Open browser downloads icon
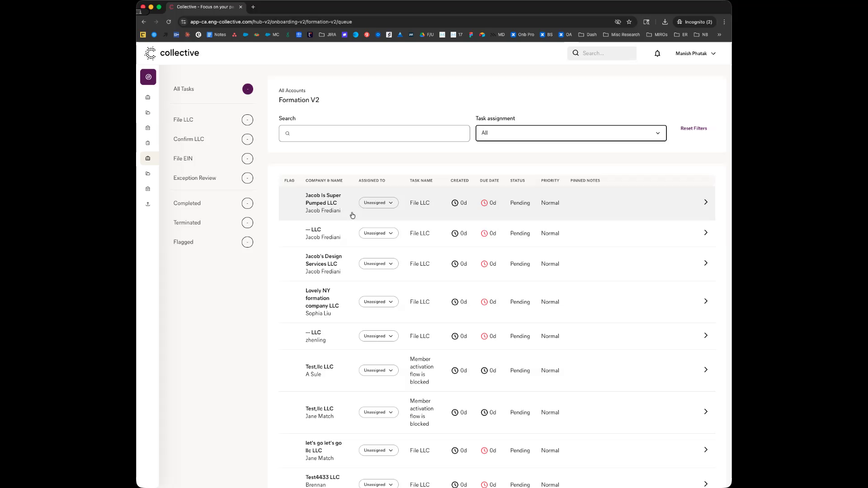868x488 pixels. [x=665, y=22]
